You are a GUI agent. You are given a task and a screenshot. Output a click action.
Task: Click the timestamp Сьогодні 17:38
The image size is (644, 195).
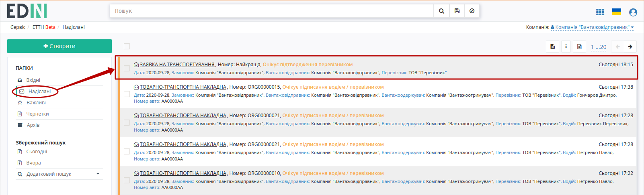click(616, 87)
